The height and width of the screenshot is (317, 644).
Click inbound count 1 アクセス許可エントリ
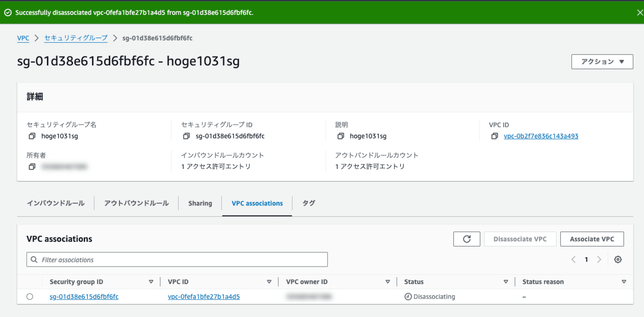coord(216,166)
